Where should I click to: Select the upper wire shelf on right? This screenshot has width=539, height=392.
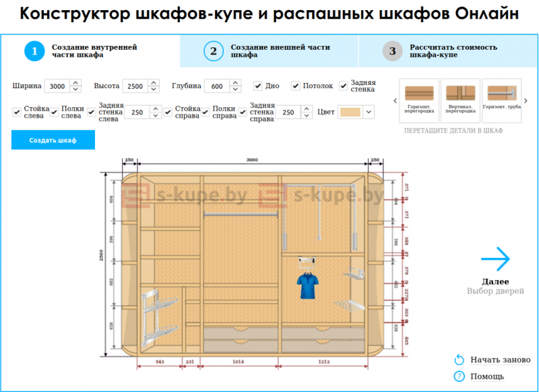(x=354, y=273)
